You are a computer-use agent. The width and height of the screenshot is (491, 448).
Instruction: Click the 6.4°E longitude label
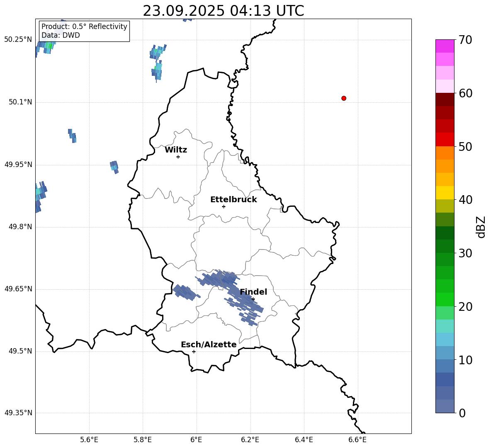tap(304, 440)
